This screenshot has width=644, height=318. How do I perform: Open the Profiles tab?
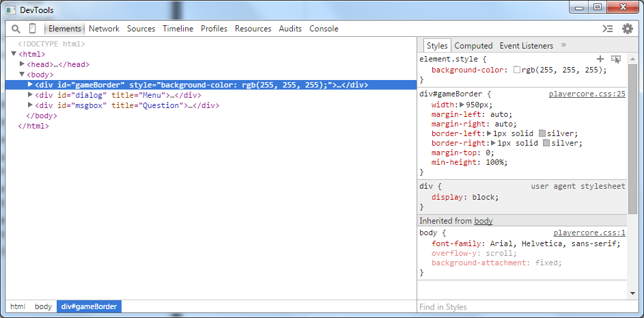214,29
